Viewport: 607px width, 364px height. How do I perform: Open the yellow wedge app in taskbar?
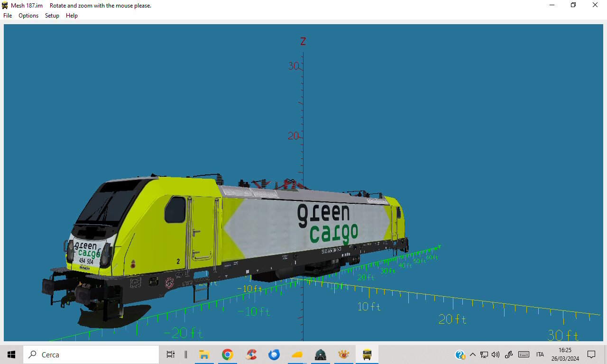[x=297, y=355]
